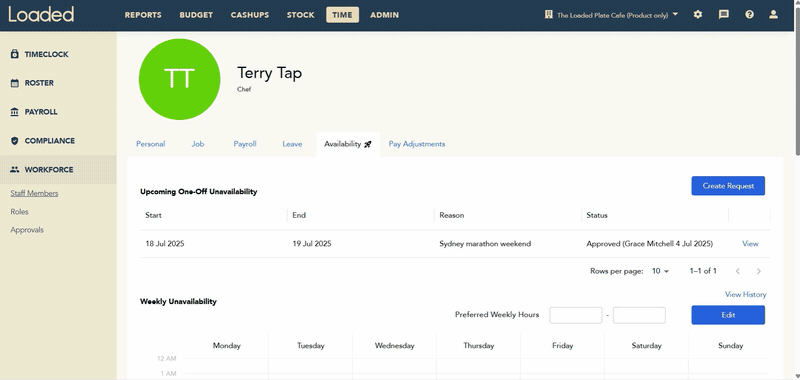Click the Timeclock lock icon
Image resolution: width=800 pixels, height=380 pixels.
pos(14,54)
